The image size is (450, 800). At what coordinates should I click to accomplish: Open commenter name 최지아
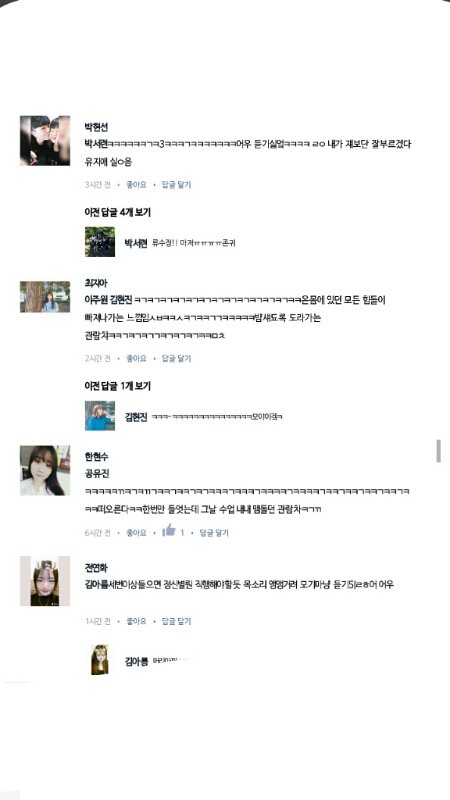pos(96,283)
